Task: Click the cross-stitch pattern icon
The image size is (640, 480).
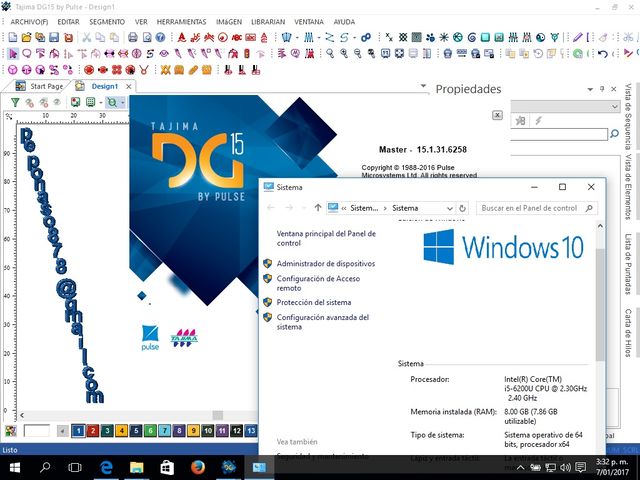Action: pyautogui.click(x=403, y=38)
